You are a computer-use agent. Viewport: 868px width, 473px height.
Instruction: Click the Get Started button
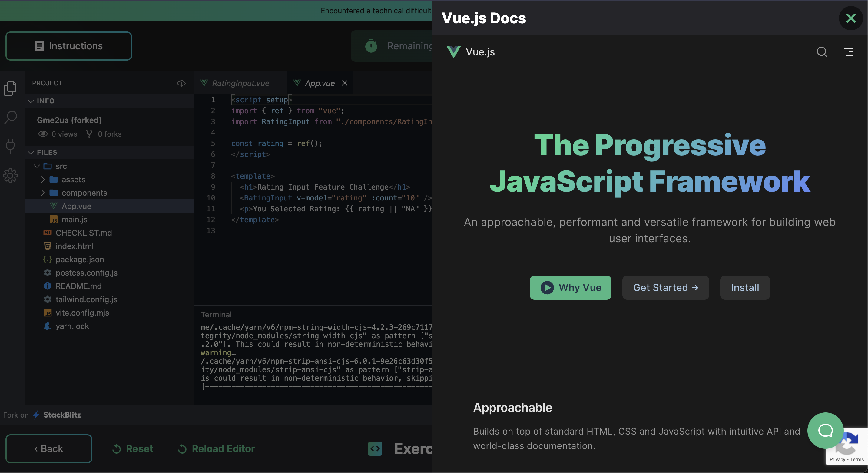pyautogui.click(x=665, y=287)
